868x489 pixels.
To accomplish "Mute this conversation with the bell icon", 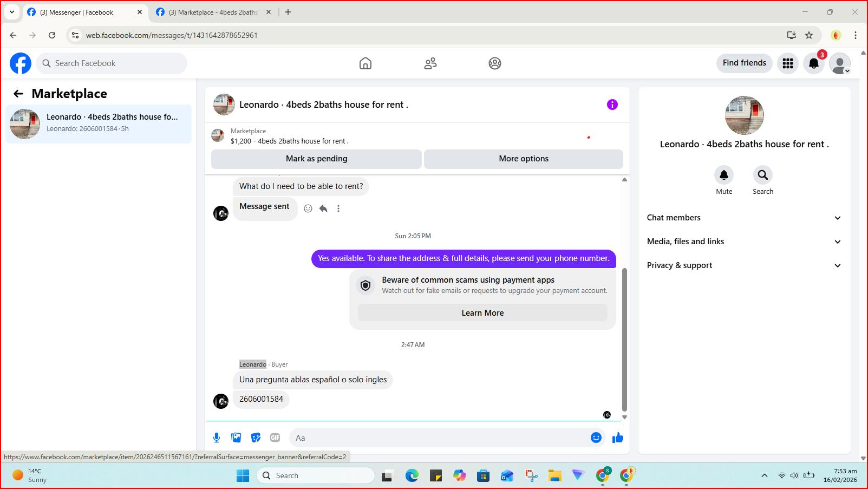I will (x=724, y=175).
